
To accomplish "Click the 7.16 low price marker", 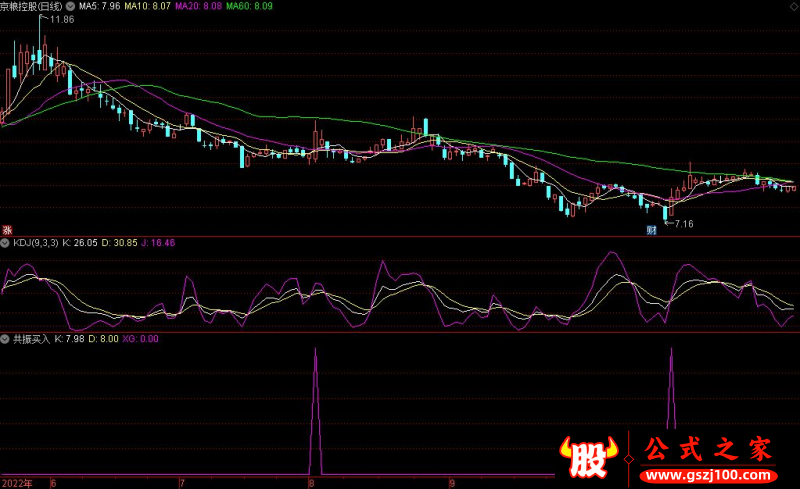I will click(682, 223).
